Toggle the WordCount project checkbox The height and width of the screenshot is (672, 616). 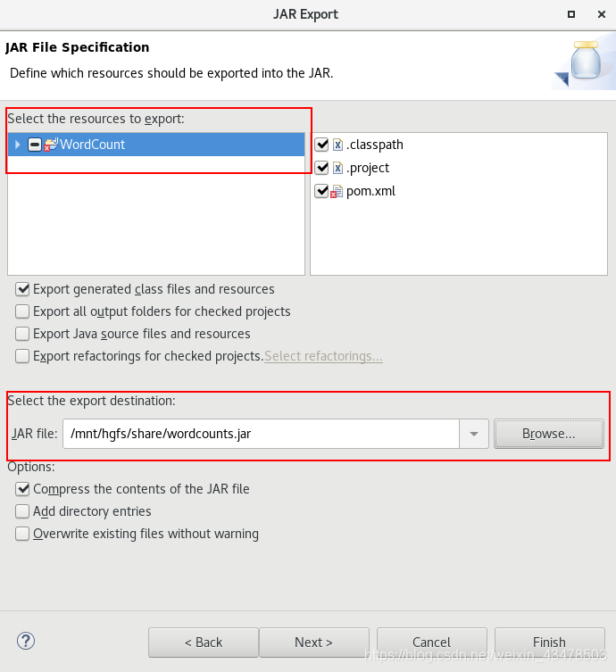(35, 145)
